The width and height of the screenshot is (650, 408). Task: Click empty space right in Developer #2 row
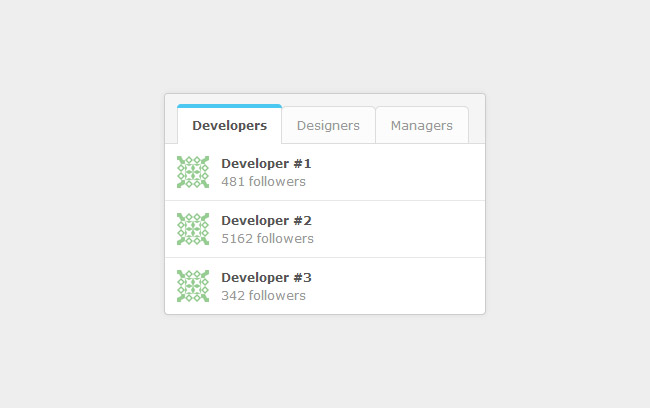point(410,229)
